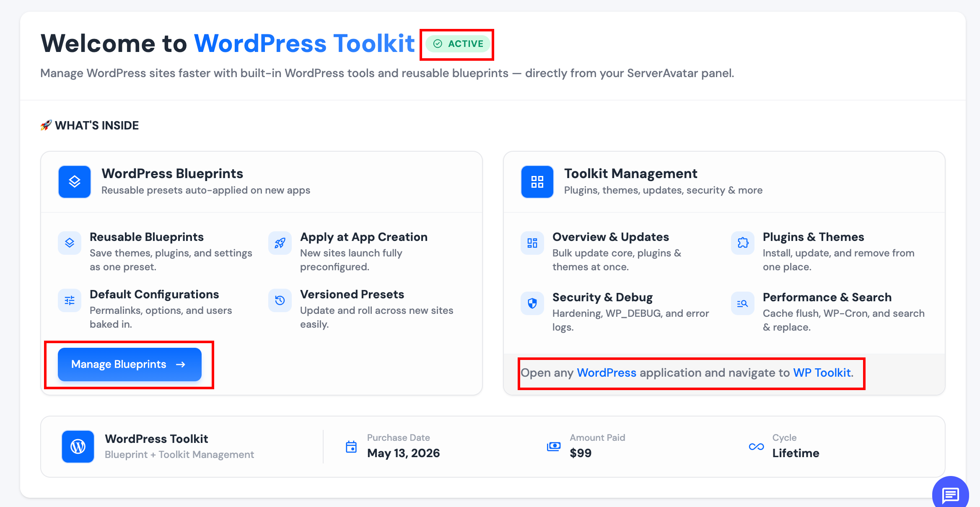This screenshot has height=507, width=980.
Task: Click the Default Configurations sliders icon
Action: pos(70,300)
